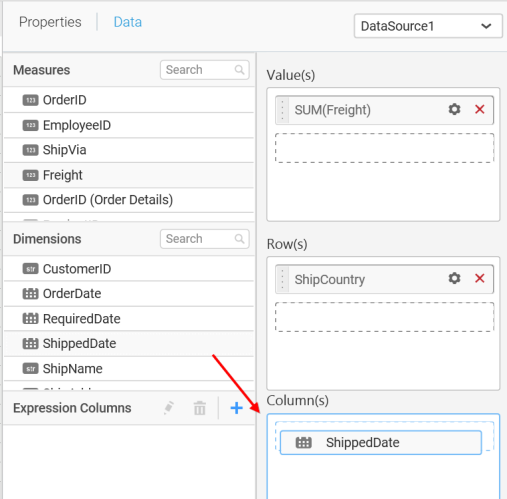Add new expression column plus icon

[236, 408]
